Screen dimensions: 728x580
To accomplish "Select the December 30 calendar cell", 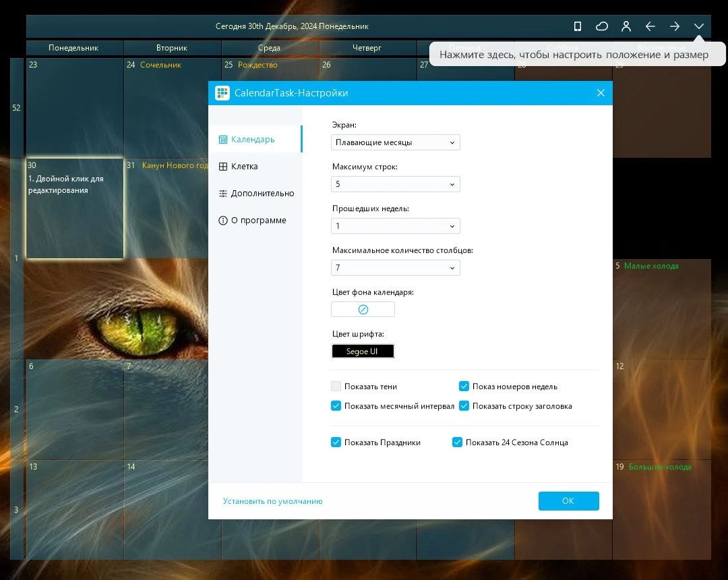I will click(75, 208).
